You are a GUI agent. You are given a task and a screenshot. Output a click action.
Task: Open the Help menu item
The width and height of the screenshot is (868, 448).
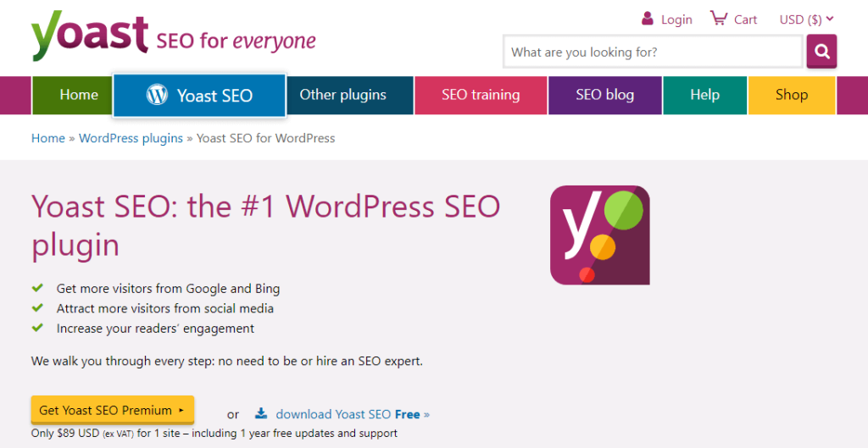click(704, 95)
